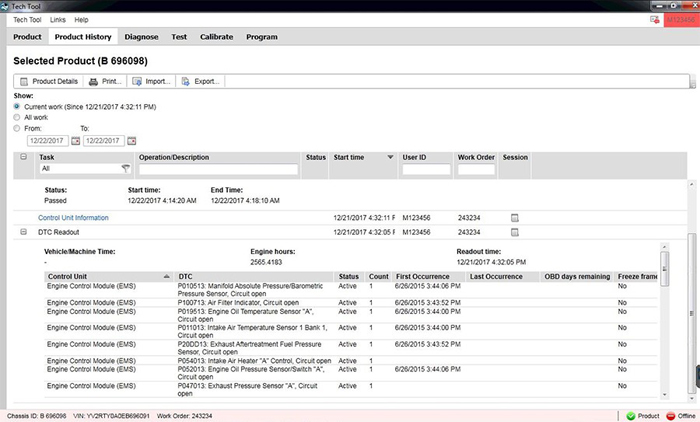
Task: Click the Operation/Description filter field
Action: coord(218,169)
